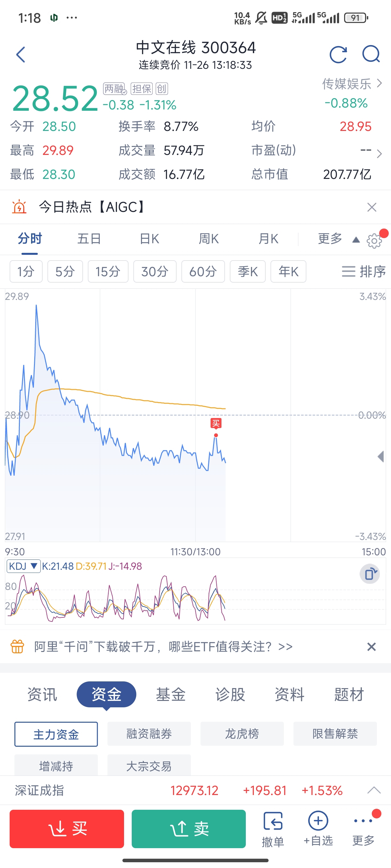Screen dimensions: 391x868
Task: Open chart settings gear icon
Action: pos(374,241)
